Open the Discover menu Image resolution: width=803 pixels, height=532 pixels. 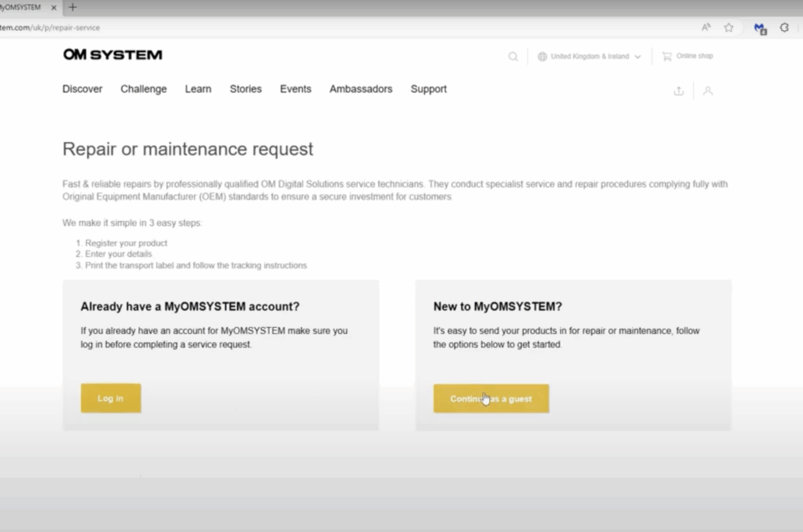(x=83, y=90)
